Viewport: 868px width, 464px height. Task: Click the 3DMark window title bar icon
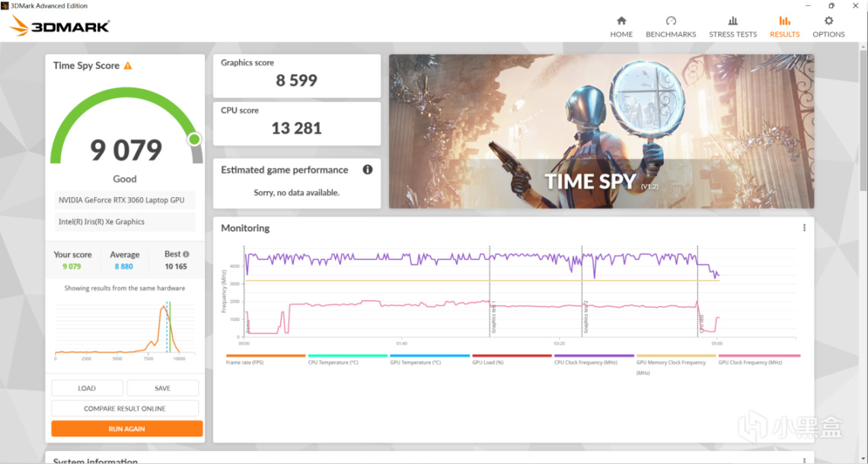[x=5, y=5]
